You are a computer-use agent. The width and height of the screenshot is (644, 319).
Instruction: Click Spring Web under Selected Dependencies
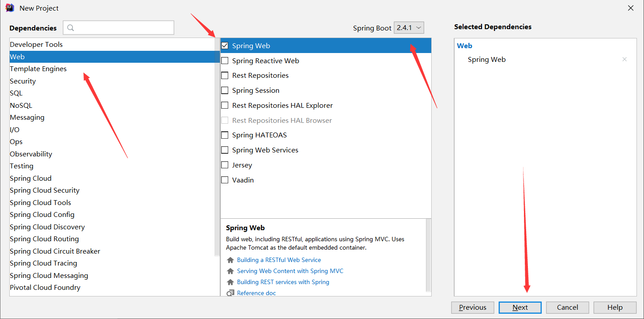(487, 59)
